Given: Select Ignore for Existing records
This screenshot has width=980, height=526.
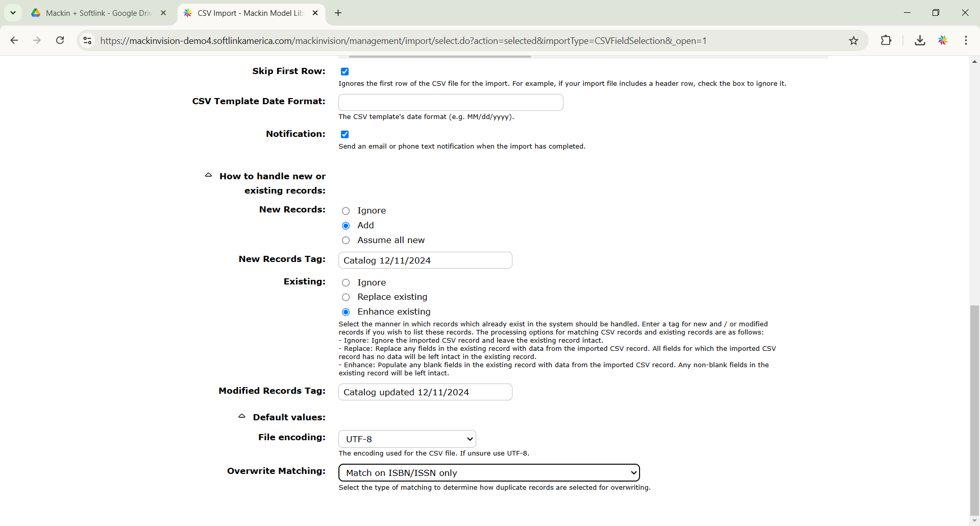Looking at the screenshot, I should (346, 283).
